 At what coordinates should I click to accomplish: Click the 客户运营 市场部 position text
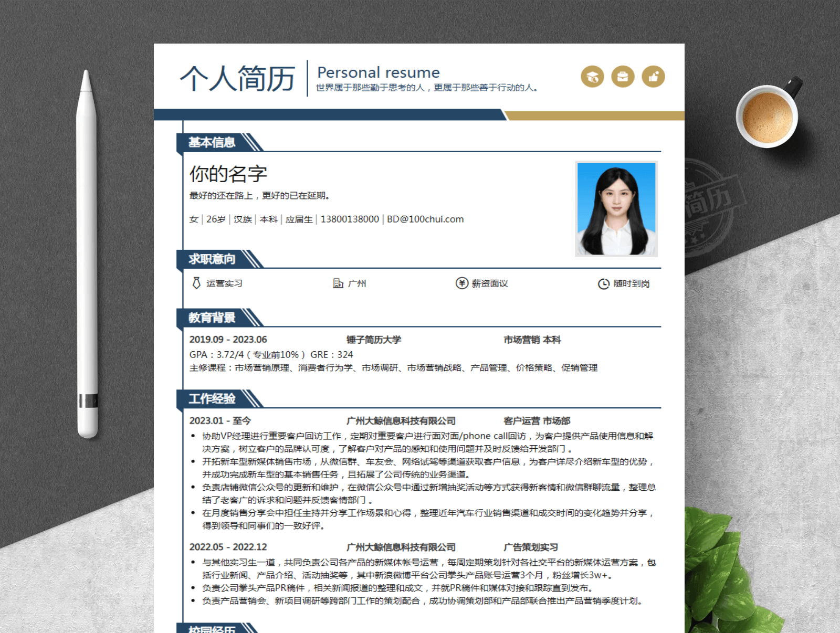point(537,421)
